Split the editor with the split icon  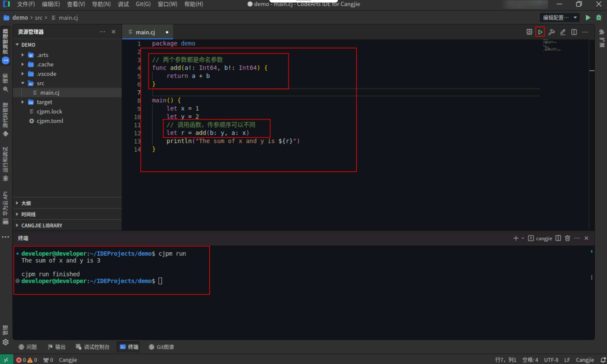(x=574, y=32)
